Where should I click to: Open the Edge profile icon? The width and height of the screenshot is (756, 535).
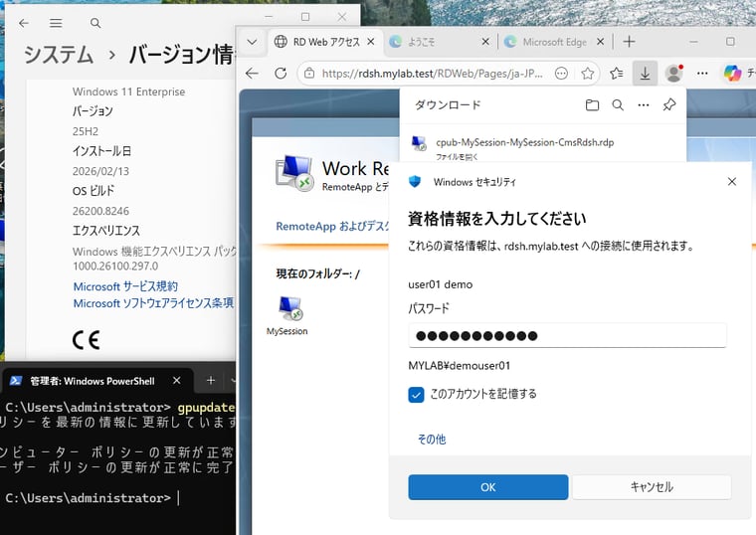click(674, 74)
